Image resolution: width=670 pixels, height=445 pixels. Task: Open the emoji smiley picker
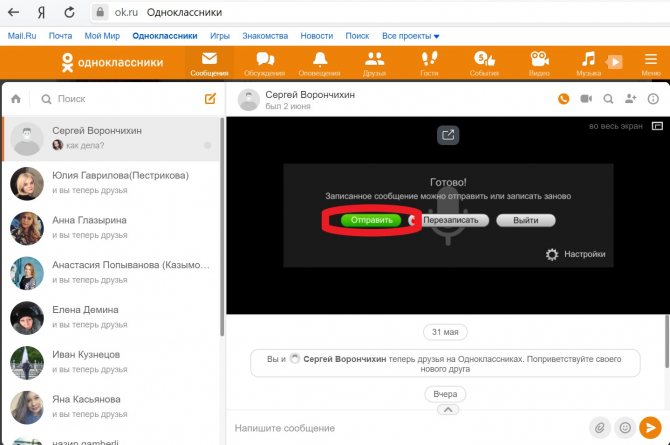625,427
